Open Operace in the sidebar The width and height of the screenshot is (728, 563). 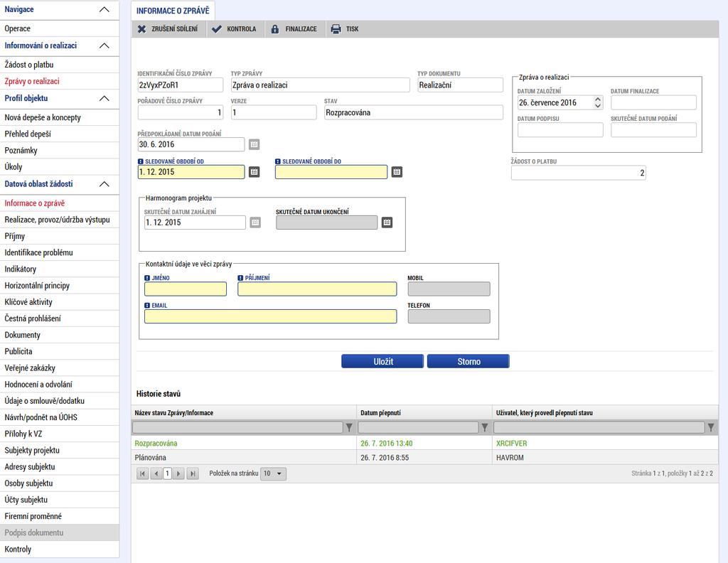60,28
